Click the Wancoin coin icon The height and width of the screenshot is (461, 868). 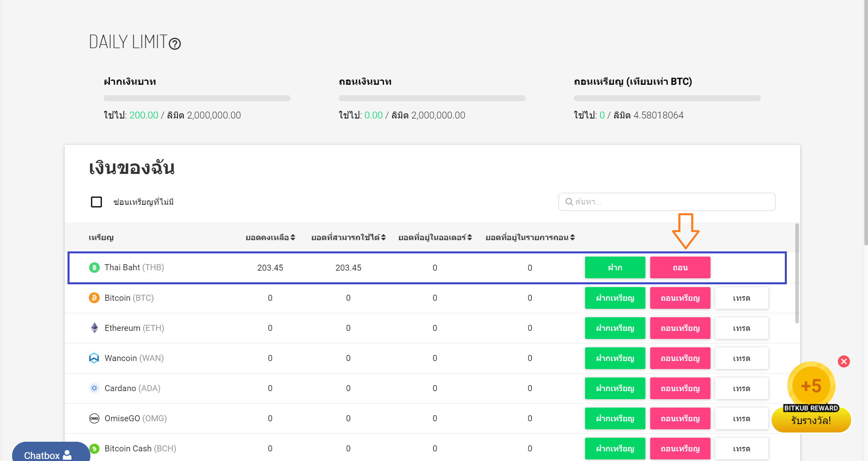click(x=94, y=358)
